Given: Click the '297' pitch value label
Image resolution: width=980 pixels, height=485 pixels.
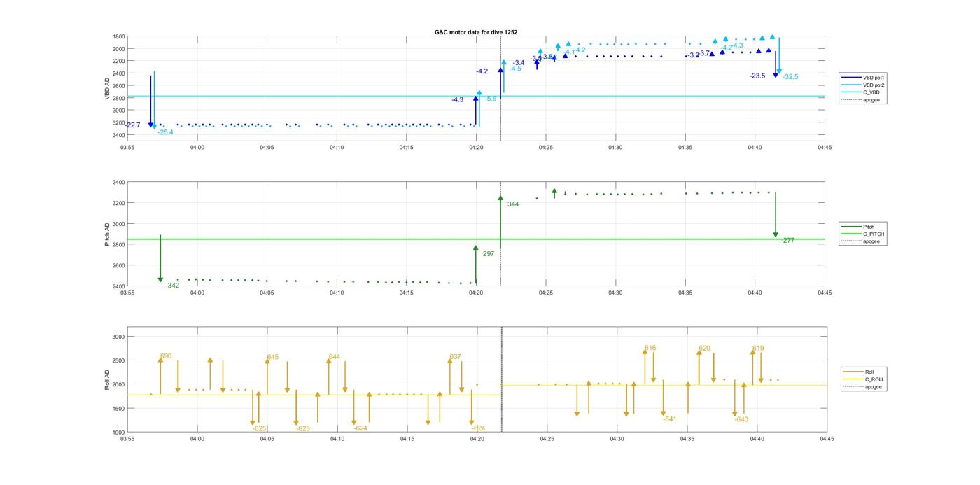Looking at the screenshot, I should coord(489,254).
